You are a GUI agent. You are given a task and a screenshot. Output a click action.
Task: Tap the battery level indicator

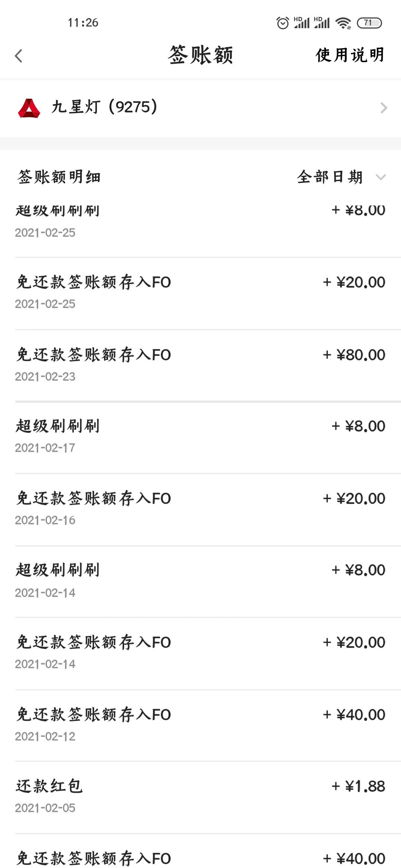pyautogui.click(x=369, y=23)
